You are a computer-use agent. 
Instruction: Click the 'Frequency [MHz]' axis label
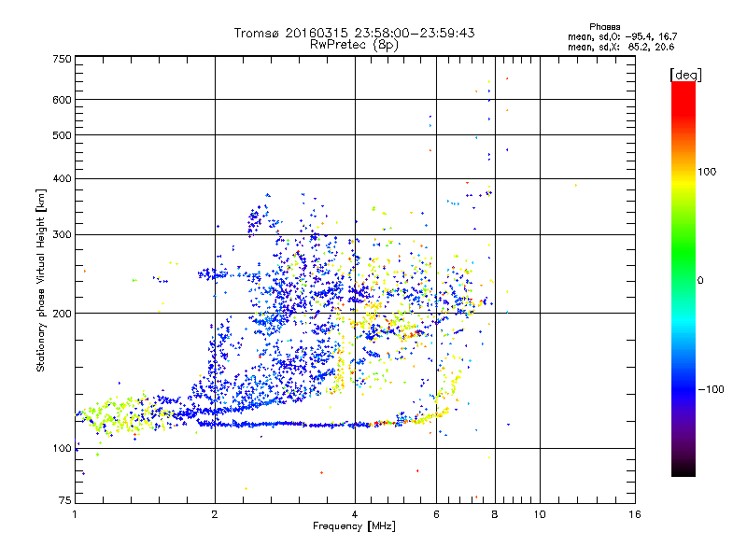coord(354,526)
